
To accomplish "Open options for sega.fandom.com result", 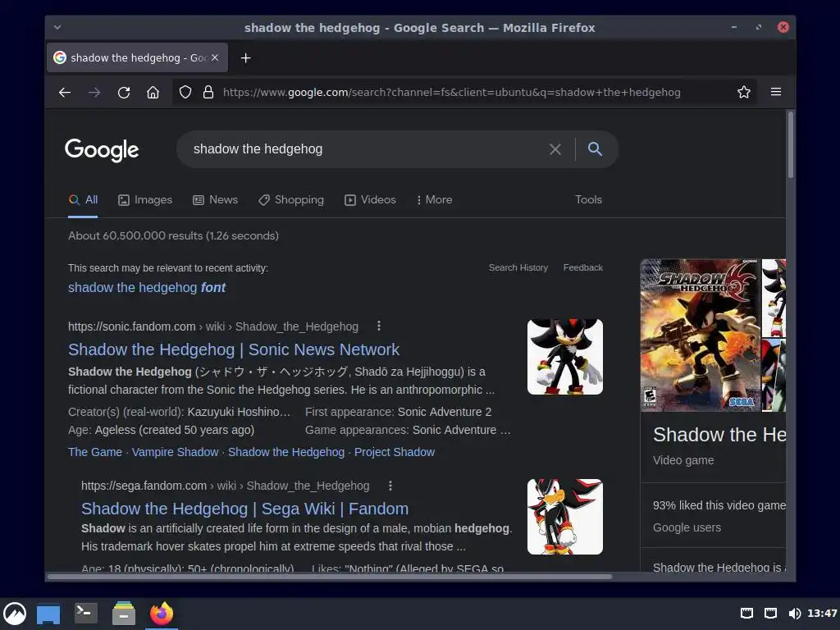I will pos(390,486).
